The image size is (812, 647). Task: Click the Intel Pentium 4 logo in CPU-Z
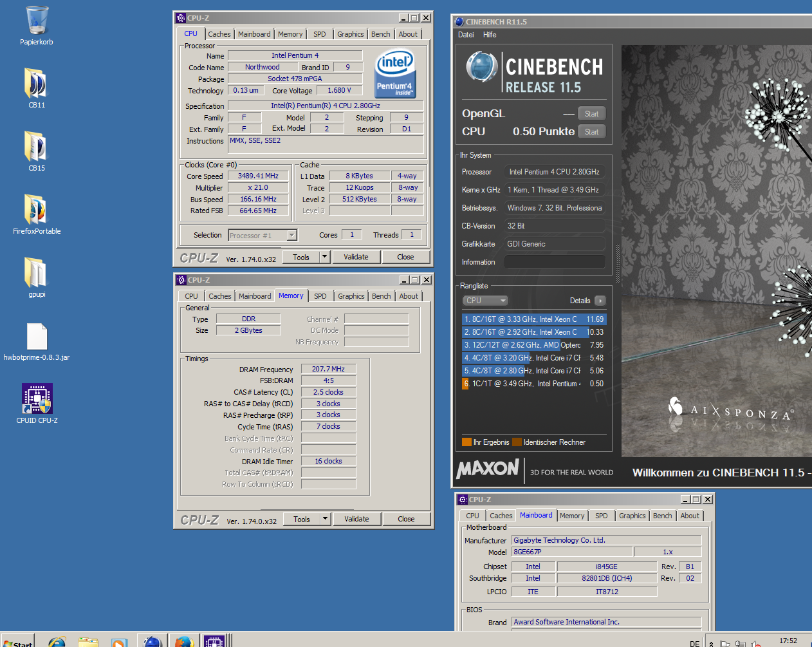[x=395, y=73]
